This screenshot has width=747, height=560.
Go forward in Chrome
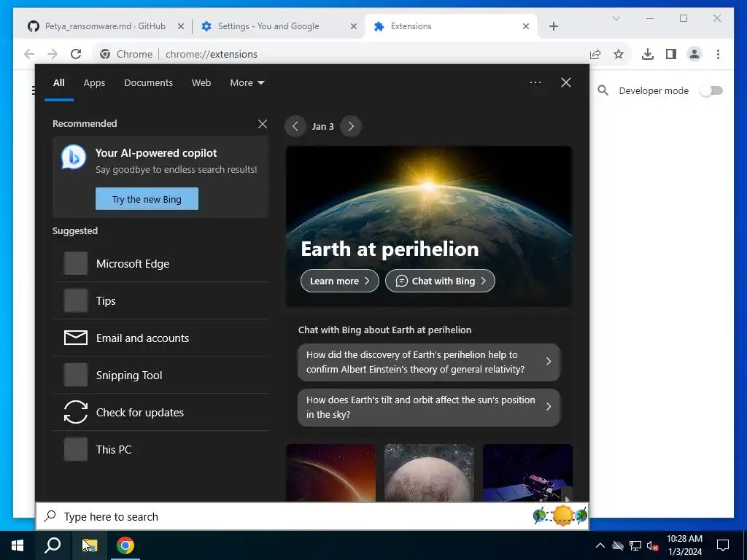coord(53,54)
